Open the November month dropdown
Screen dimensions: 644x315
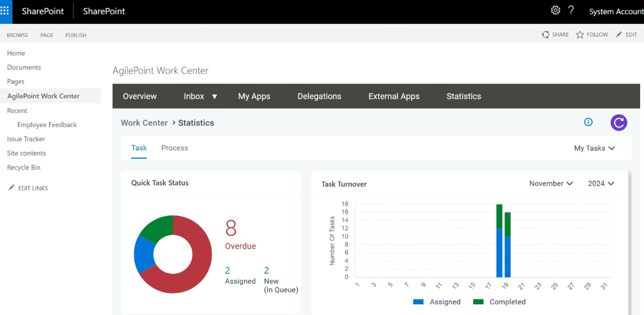(x=551, y=183)
